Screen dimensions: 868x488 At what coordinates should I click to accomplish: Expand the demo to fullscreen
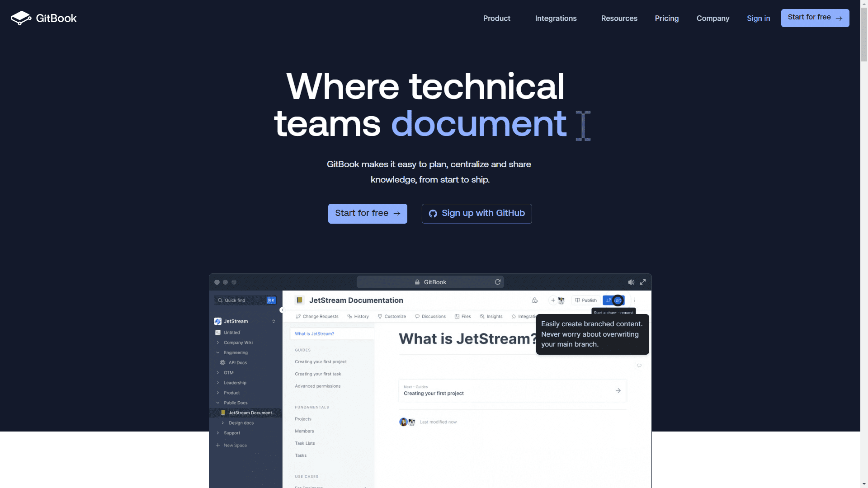pyautogui.click(x=643, y=282)
